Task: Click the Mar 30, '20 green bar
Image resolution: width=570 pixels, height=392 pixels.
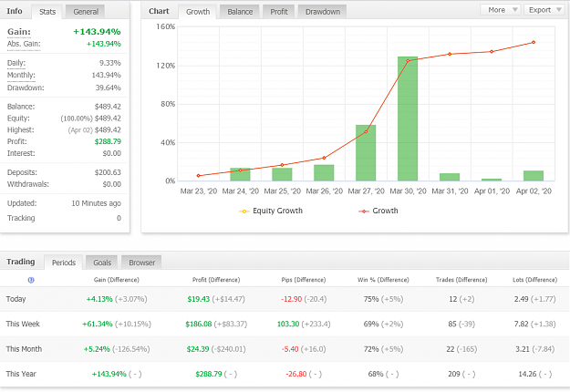Action: [408, 119]
